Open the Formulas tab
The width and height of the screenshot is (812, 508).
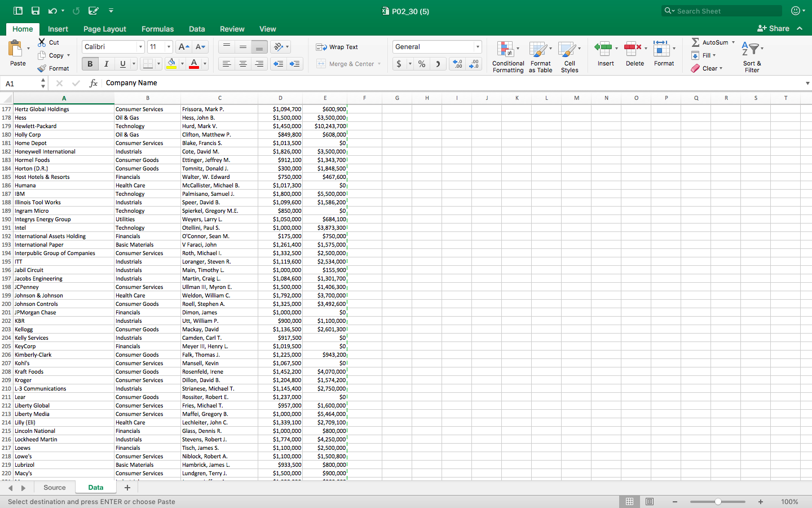[157, 29]
